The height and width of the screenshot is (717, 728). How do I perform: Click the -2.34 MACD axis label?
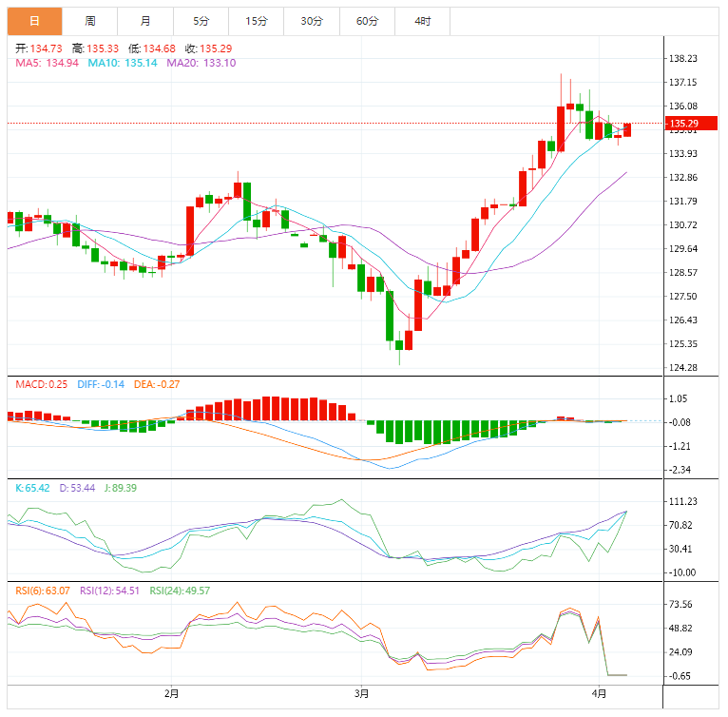(x=680, y=470)
